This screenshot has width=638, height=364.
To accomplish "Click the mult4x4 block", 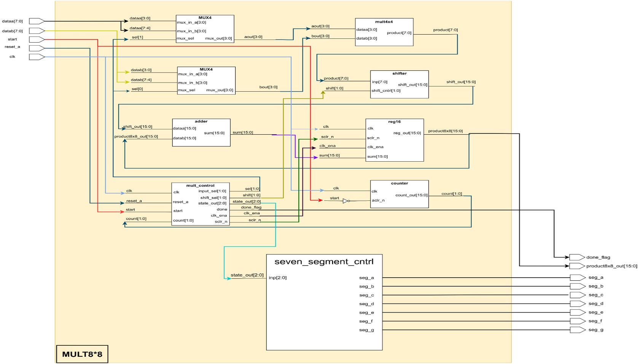I will tap(384, 32).
